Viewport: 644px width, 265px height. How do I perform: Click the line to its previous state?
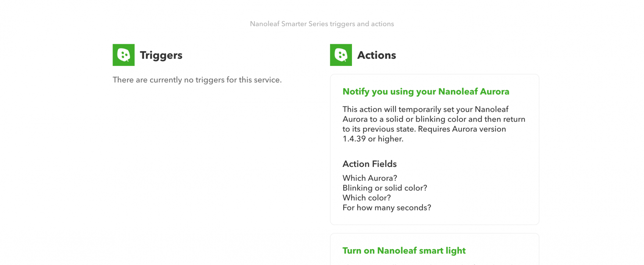point(424,129)
